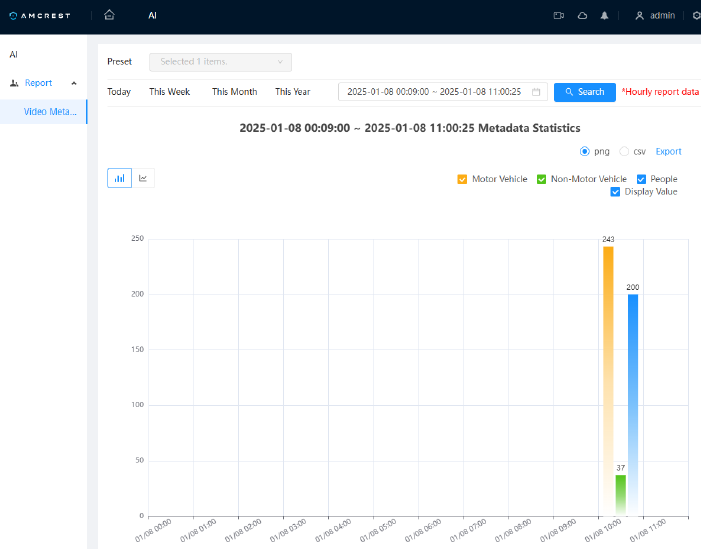Click the AI heading in sidebar
This screenshot has width=701, height=551.
pyautogui.click(x=13, y=55)
